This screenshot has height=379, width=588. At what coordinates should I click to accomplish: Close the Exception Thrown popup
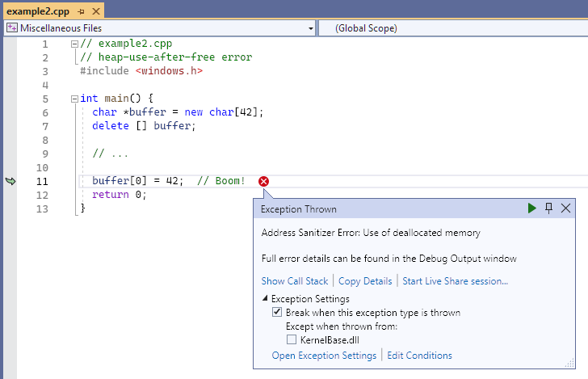[565, 208]
